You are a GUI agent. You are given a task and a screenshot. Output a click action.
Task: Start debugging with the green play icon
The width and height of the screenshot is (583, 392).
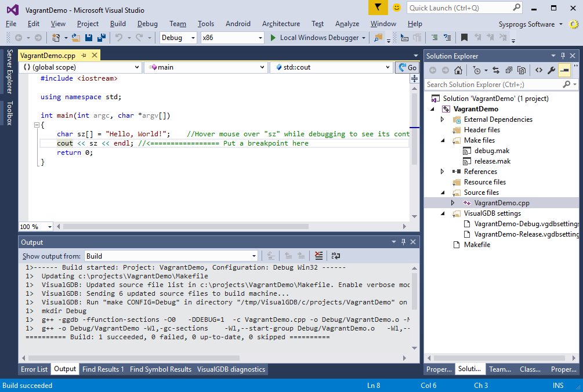pos(273,38)
